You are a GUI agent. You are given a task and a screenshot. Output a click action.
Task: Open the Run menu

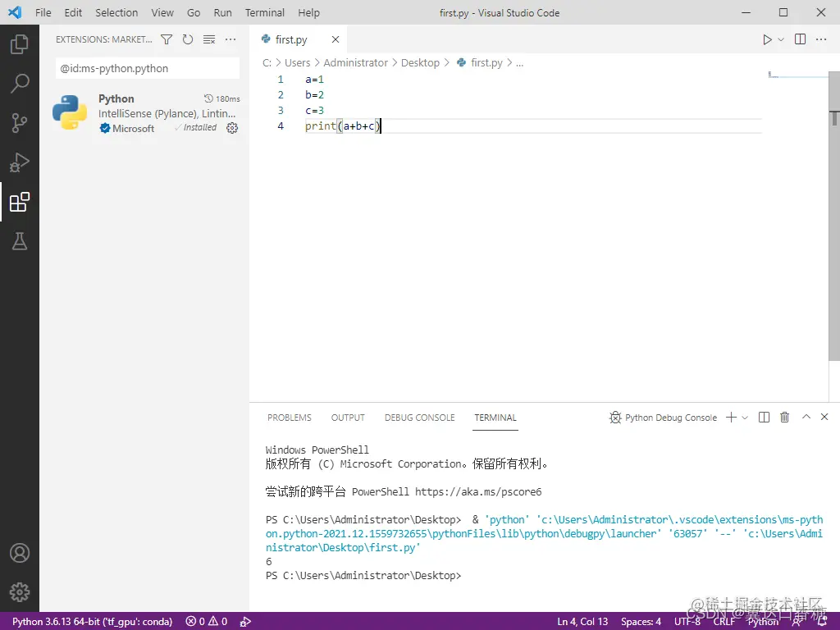pos(222,12)
